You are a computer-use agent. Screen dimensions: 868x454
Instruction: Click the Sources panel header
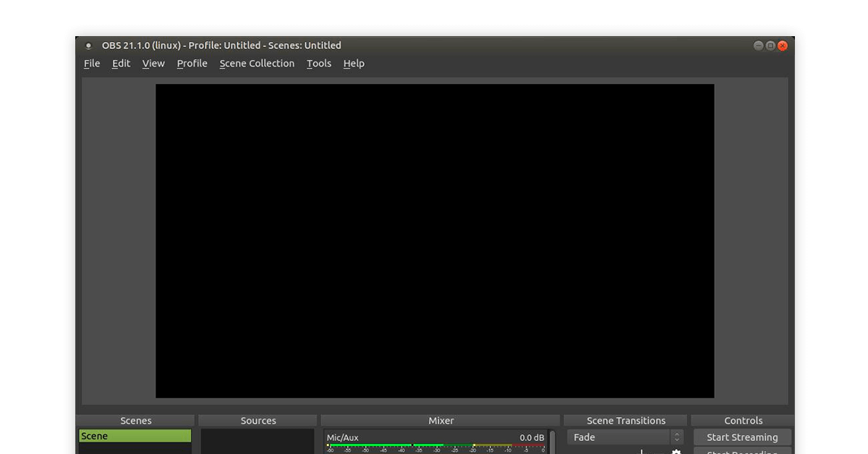click(258, 421)
